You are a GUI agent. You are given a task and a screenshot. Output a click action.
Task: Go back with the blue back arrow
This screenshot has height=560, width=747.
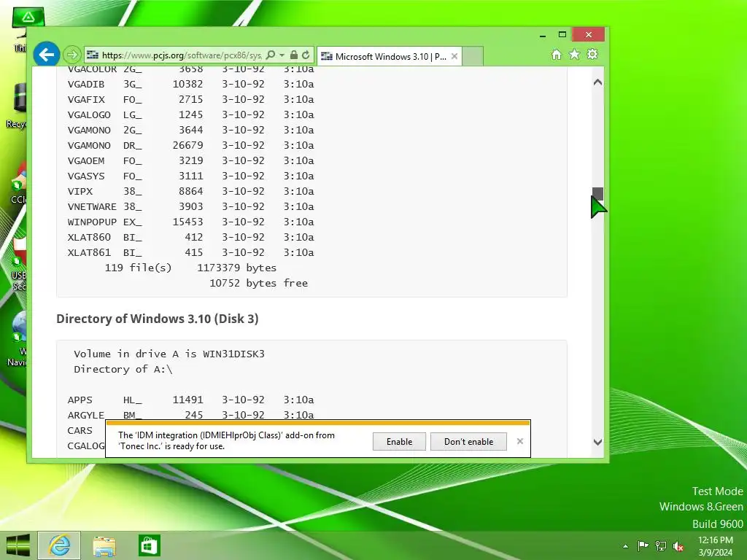click(46, 55)
